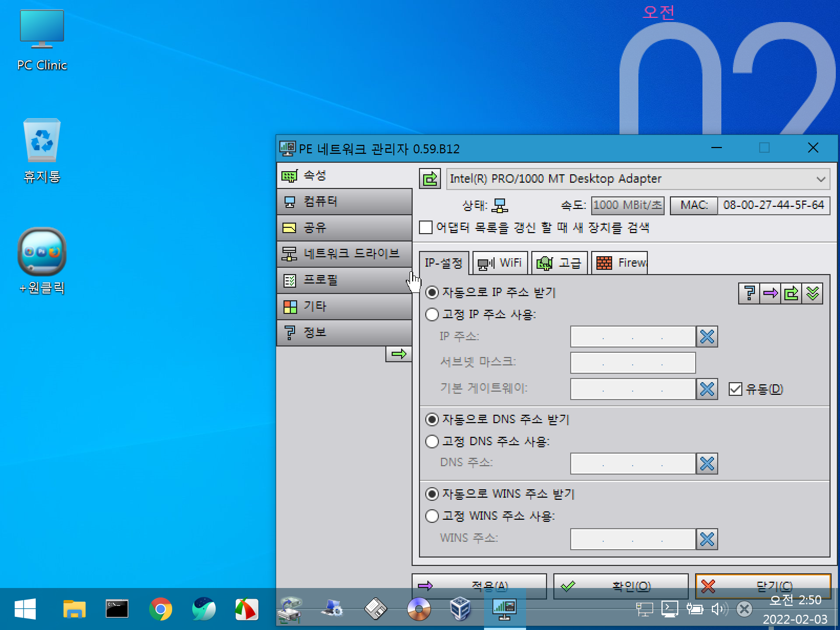Image resolution: width=840 pixels, height=630 pixels.
Task: Switch to the IP-설정 tab
Action: tap(444, 263)
